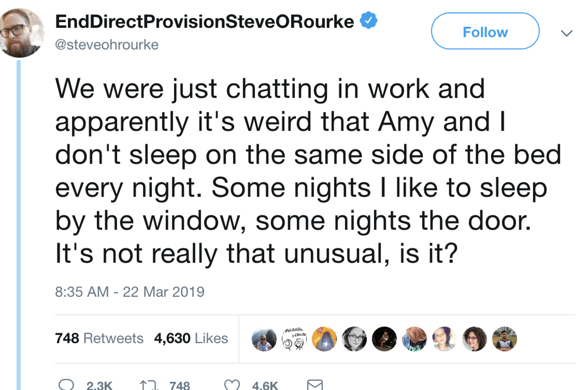This screenshot has width=588, height=390.
Task: View the 4,630 Likes list
Action: coord(191,338)
